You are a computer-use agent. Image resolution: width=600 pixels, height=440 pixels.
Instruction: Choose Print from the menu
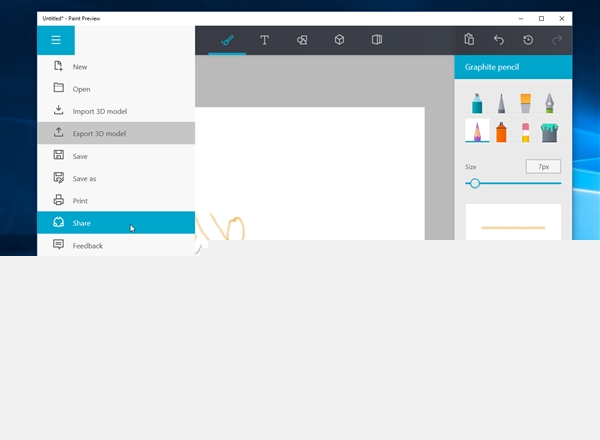[116, 200]
